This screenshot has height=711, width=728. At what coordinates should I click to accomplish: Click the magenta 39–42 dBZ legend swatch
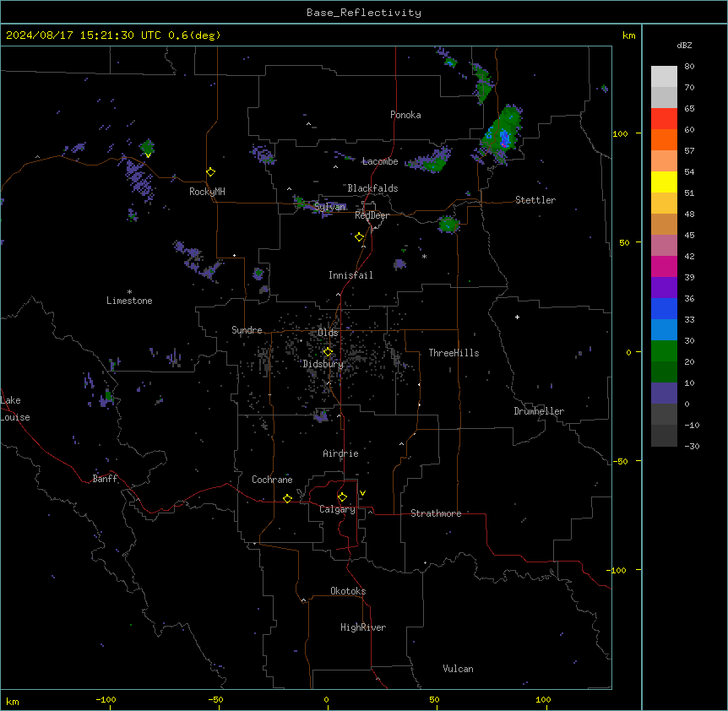[x=664, y=266]
